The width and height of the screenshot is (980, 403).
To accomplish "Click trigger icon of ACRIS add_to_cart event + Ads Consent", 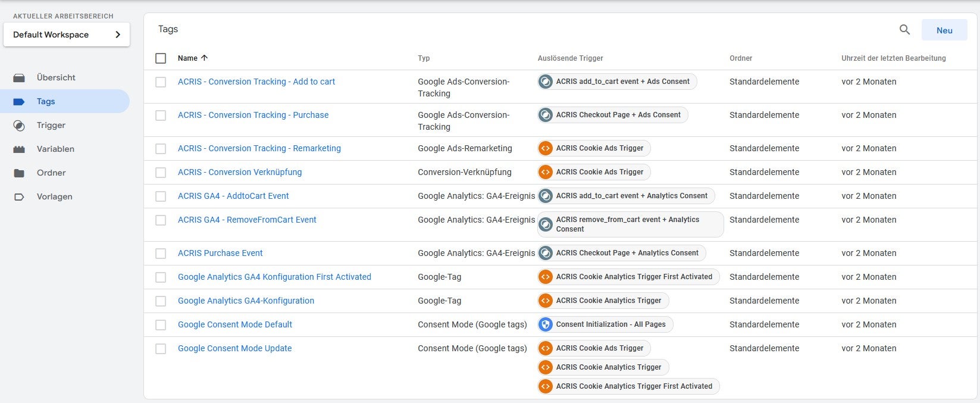I will pyautogui.click(x=546, y=82).
